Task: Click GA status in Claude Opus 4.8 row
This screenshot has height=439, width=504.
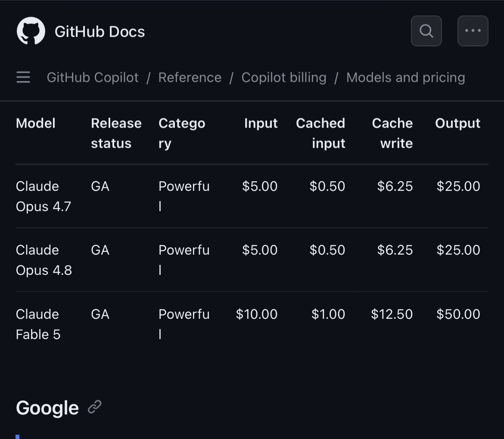Action: tap(100, 250)
